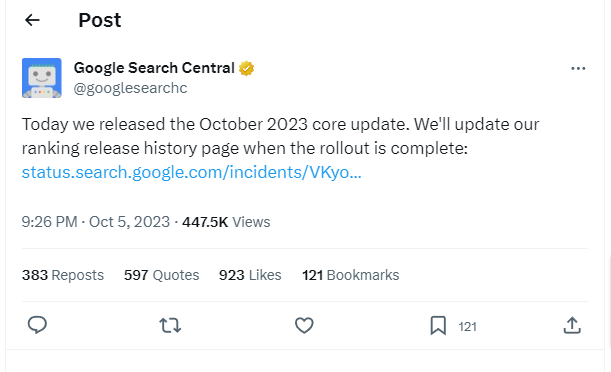View the 923 Likes list
The width and height of the screenshot is (611, 372).
[x=250, y=275]
